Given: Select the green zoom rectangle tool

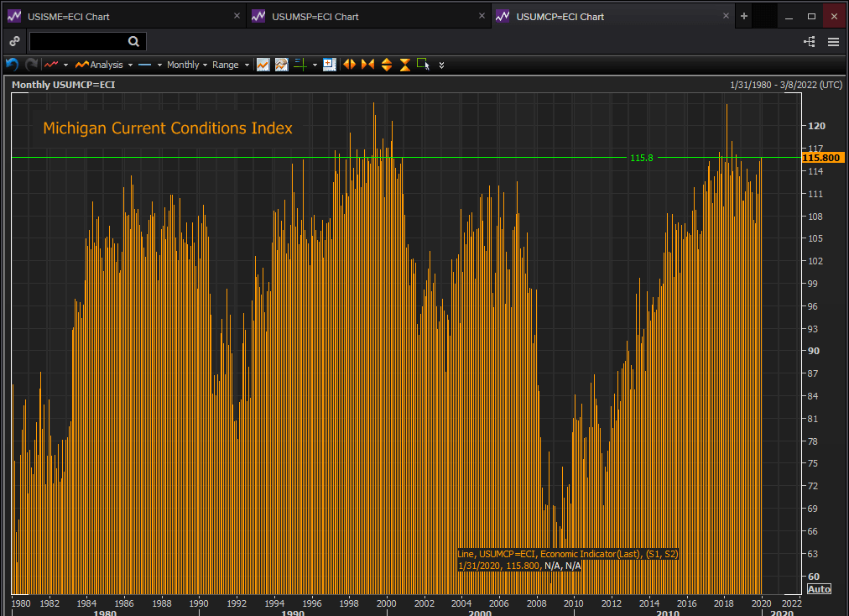Looking at the screenshot, I should [x=423, y=65].
